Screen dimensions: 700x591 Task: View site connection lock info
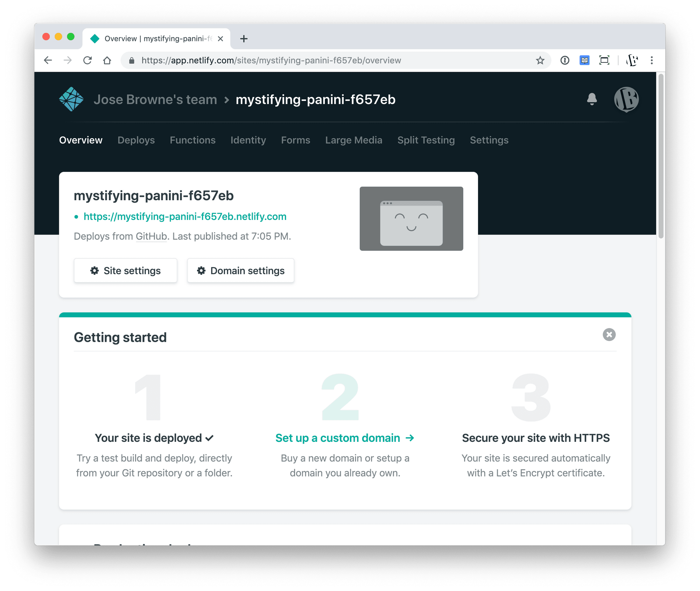[x=132, y=60]
